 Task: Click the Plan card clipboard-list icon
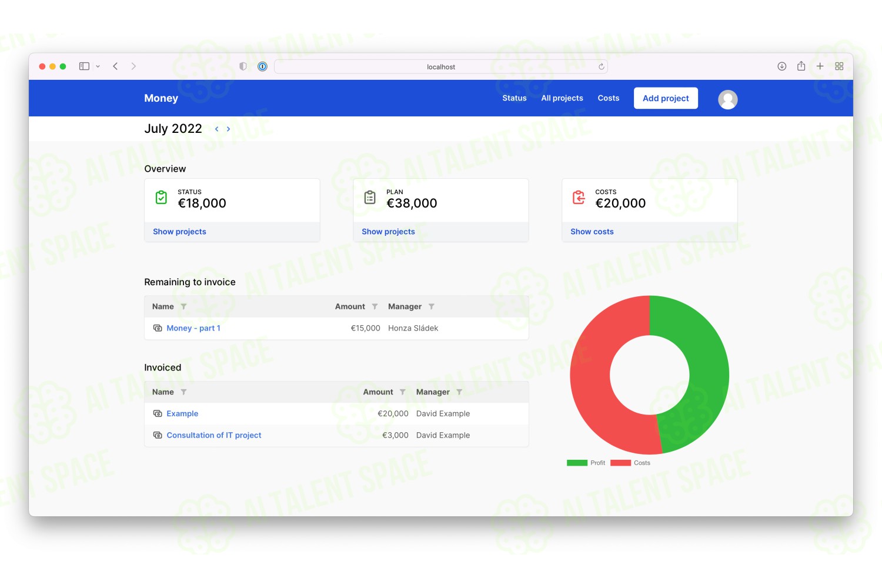click(370, 198)
